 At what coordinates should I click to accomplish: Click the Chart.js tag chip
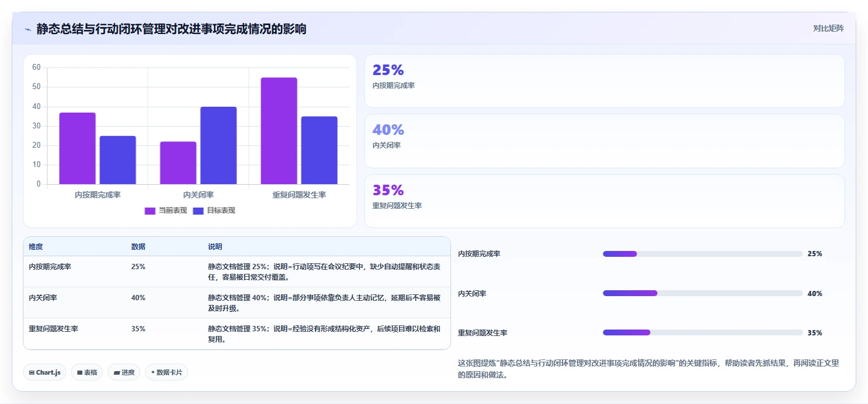pos(45,372)
